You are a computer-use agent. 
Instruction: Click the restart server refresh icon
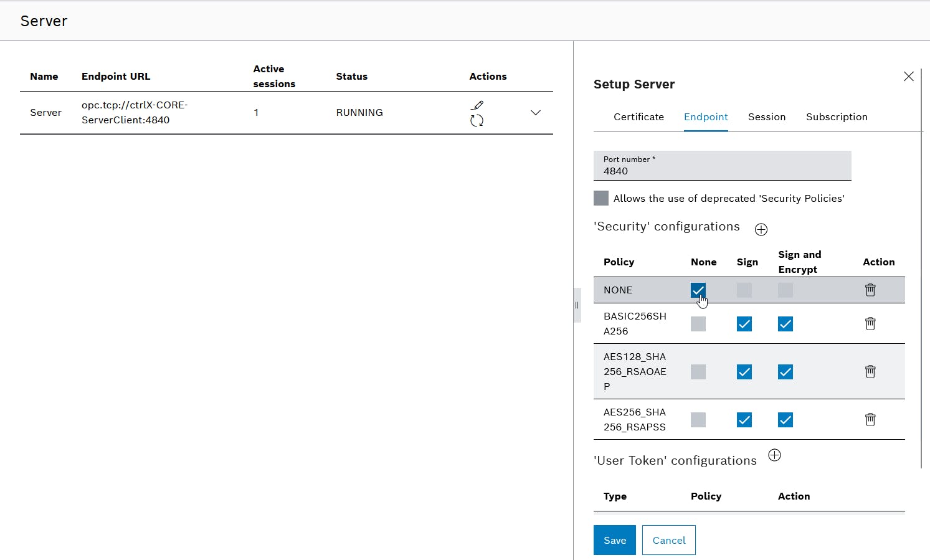(477, 121)
